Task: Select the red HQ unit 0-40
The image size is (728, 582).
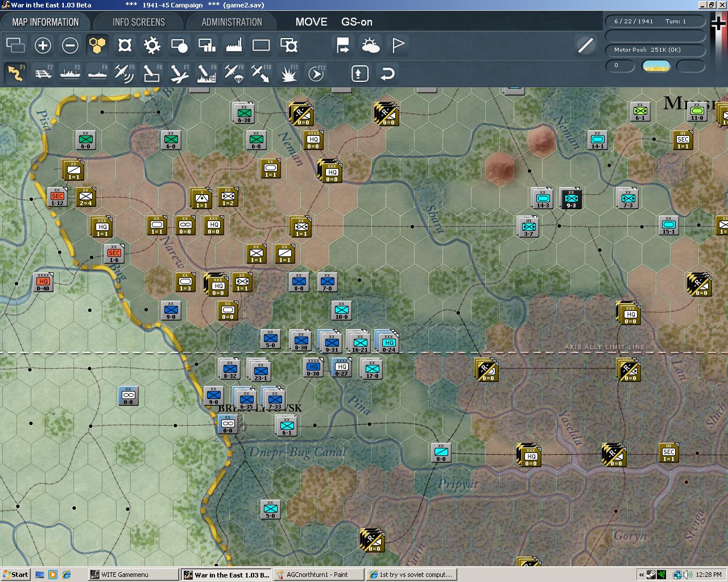Action: coord(43,282)
